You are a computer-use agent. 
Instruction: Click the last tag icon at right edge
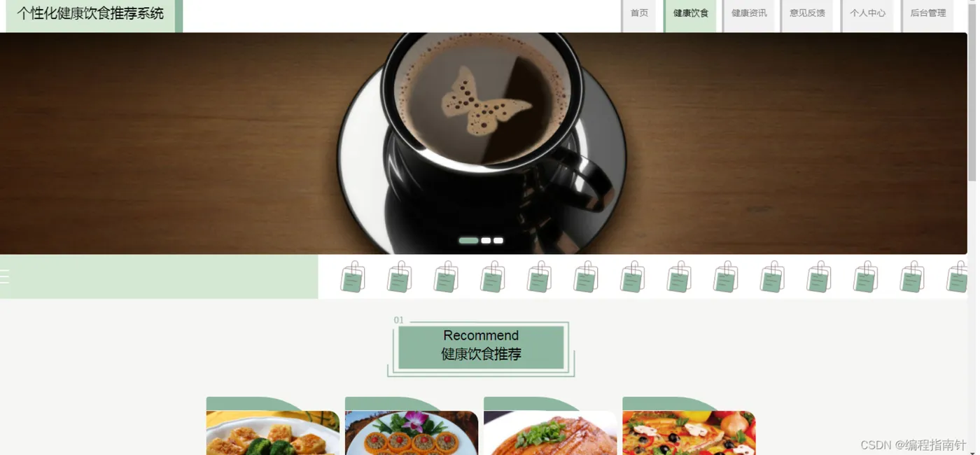[957, 276]
